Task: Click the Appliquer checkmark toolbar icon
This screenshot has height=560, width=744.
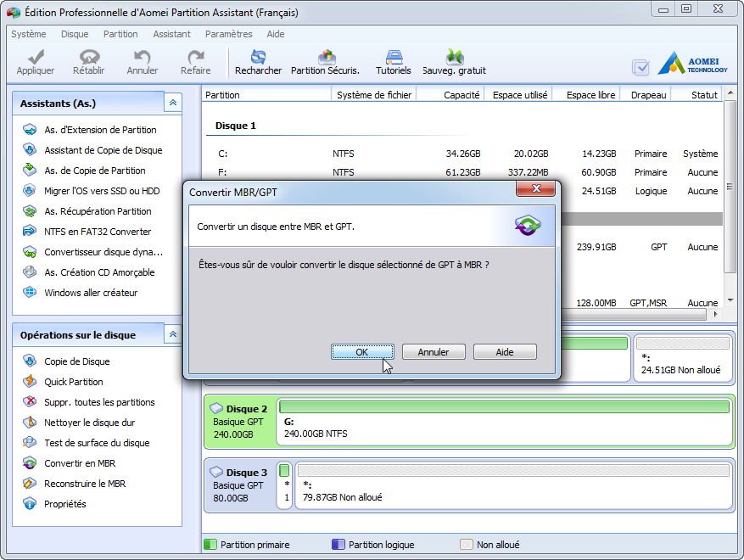Action: [x=36, y=58]
